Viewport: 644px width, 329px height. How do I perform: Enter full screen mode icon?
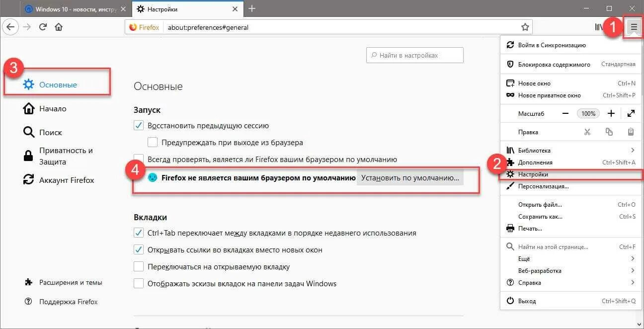[631, 113]
